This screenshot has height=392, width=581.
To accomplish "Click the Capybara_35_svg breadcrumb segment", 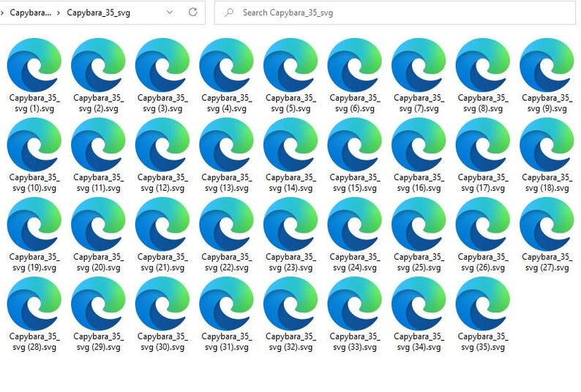I will (x=99, y=12).
